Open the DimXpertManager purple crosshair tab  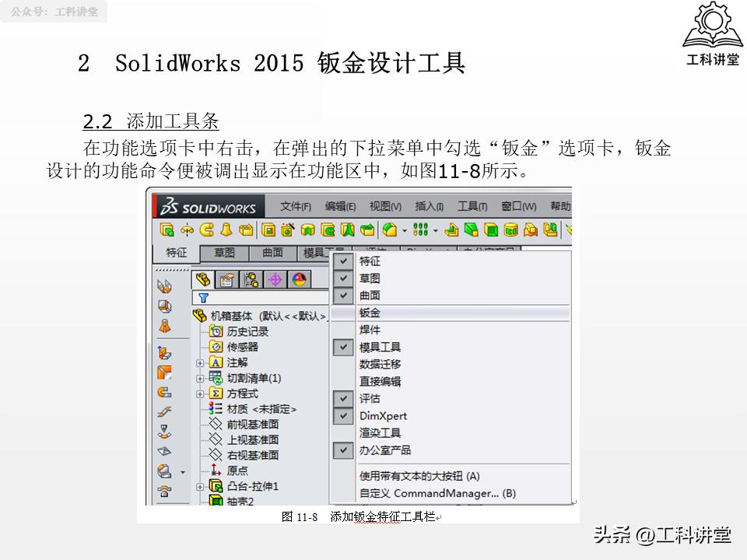click(x=275, y=279)
